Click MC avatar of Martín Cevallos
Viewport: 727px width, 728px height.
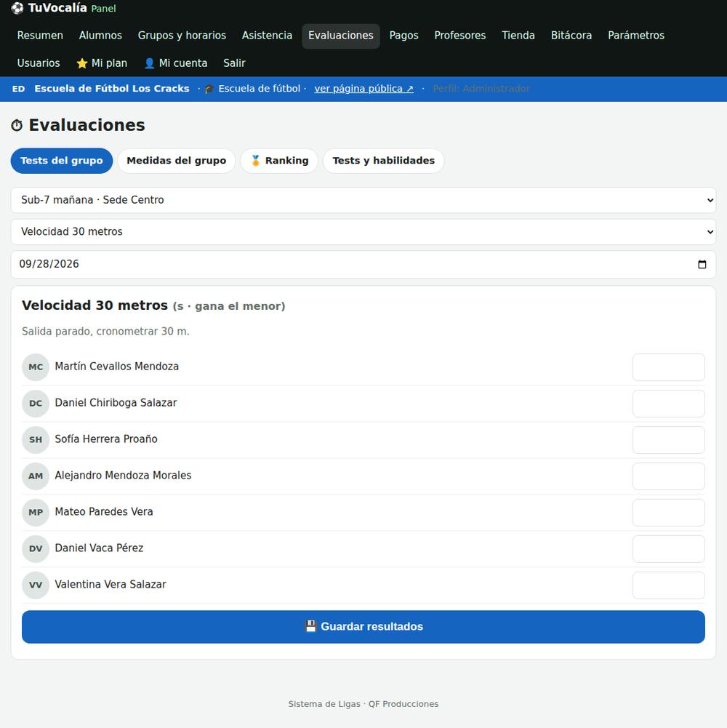[36, 367]
